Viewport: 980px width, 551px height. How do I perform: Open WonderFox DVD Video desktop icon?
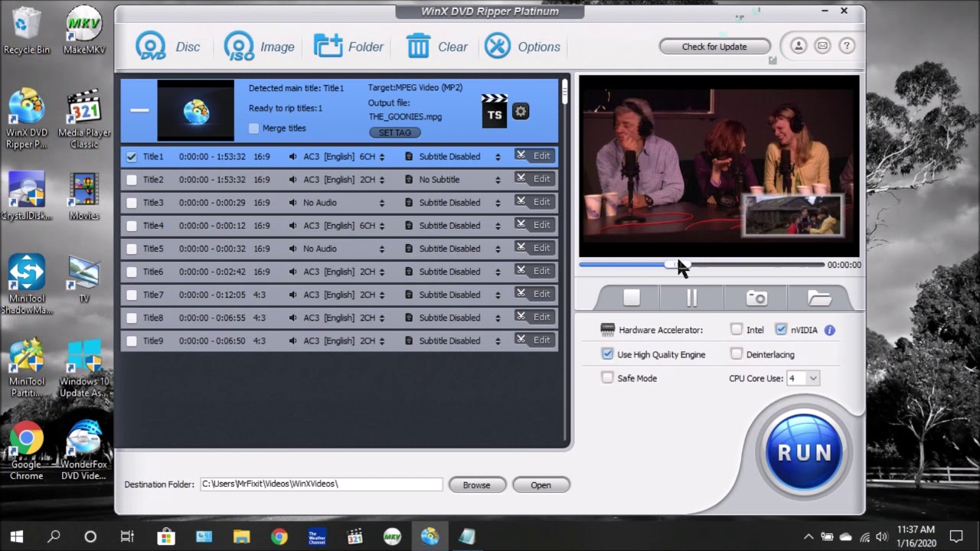point(83,451)
